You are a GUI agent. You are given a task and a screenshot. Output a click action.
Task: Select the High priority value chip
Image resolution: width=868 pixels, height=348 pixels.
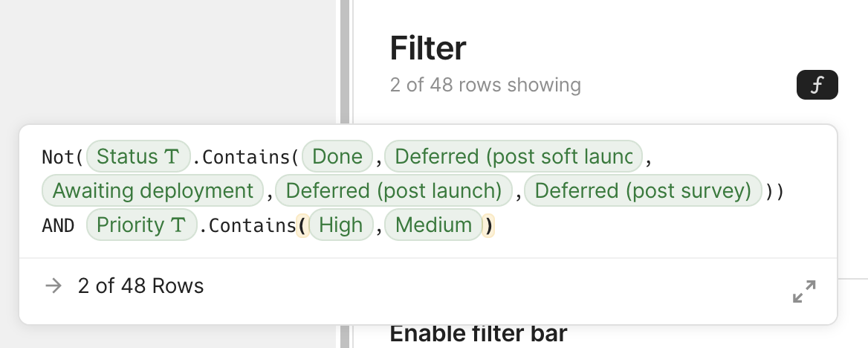pos(340,225)
